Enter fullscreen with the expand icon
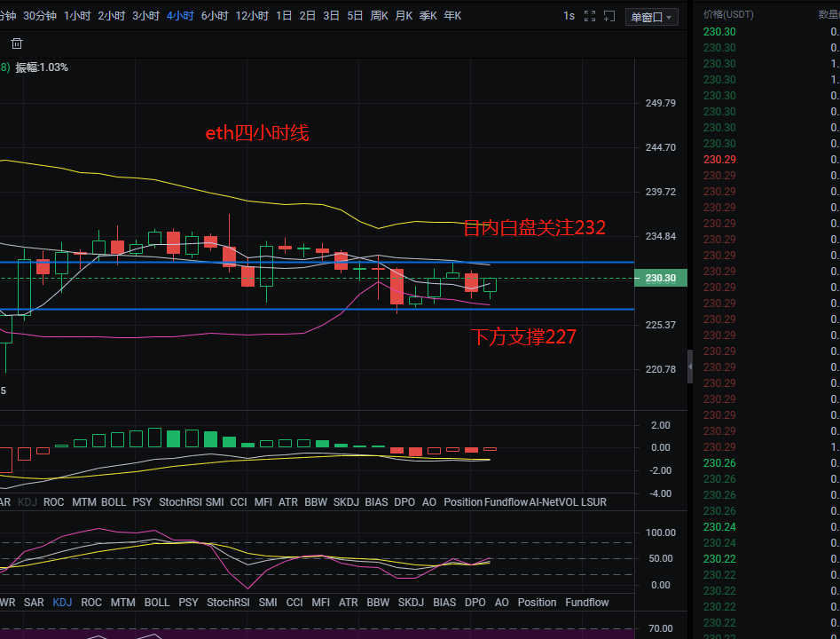This screenshot has height=639, width=840. (590, 16)
